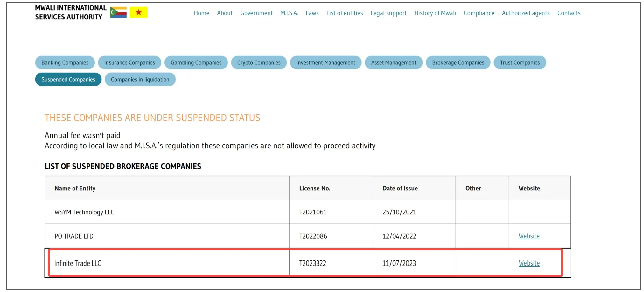Show Crypto Companies list
The height and width of the screenshot is (292, 644).
click(259, 62)
